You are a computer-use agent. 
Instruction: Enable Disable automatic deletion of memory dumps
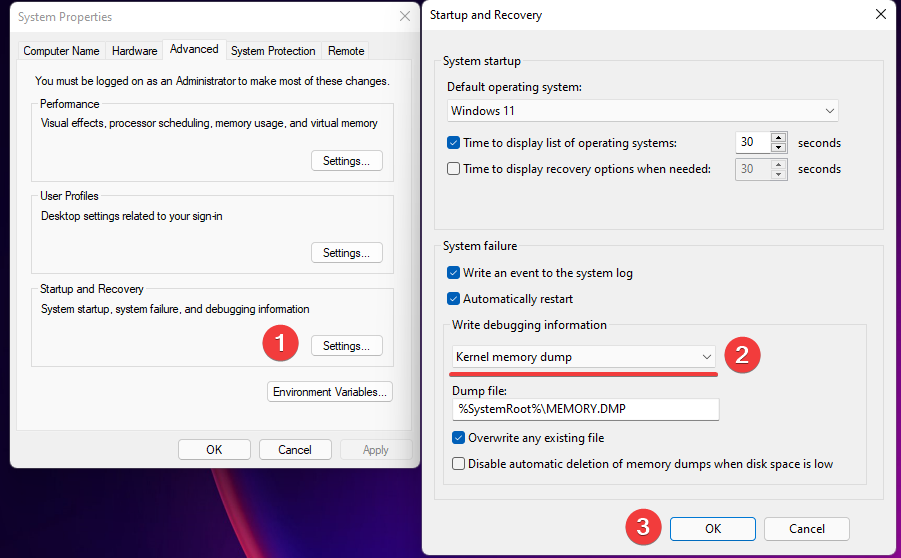[458, 464]
